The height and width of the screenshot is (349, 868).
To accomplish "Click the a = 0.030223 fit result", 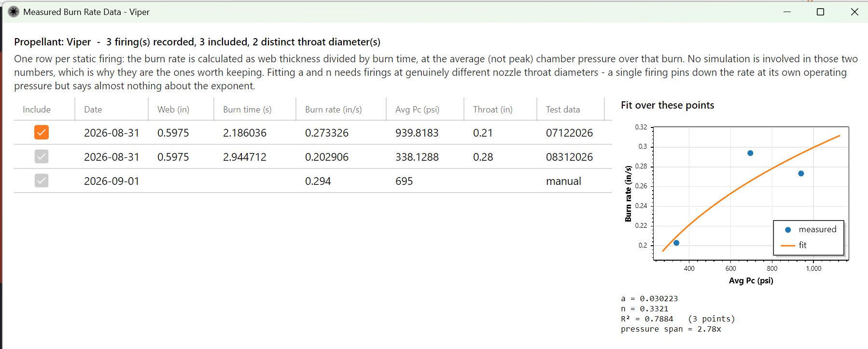I will (x=649, y=299).
